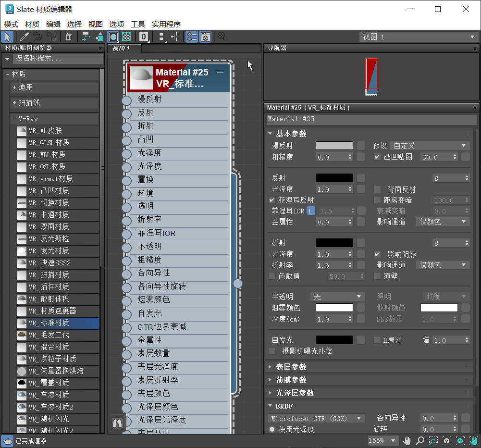Toggle the material/map browser panel icon
481x448 pixels.
pos(192,37)
